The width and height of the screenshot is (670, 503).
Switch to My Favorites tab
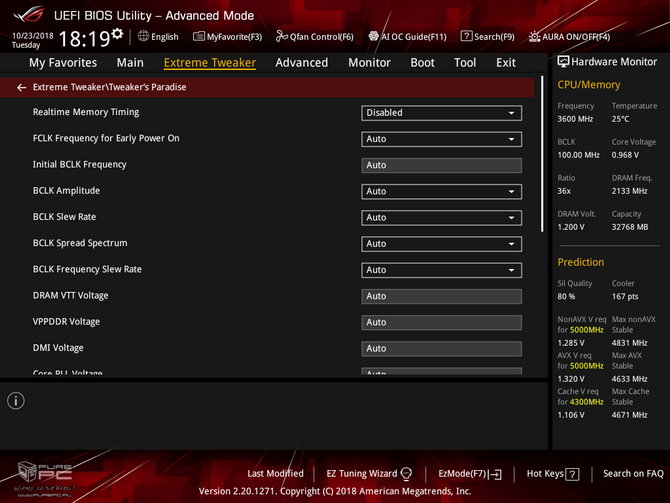coord(63,63)
